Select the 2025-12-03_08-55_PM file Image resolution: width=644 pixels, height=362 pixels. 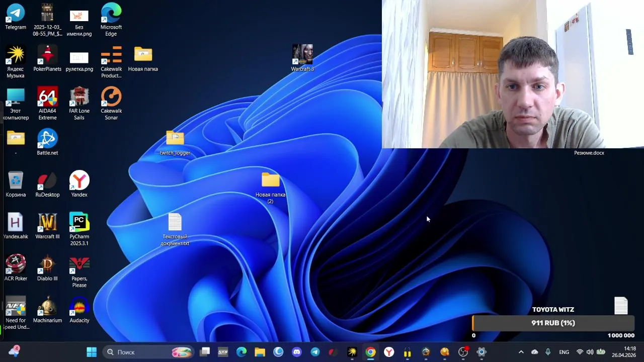click(47, 20)
